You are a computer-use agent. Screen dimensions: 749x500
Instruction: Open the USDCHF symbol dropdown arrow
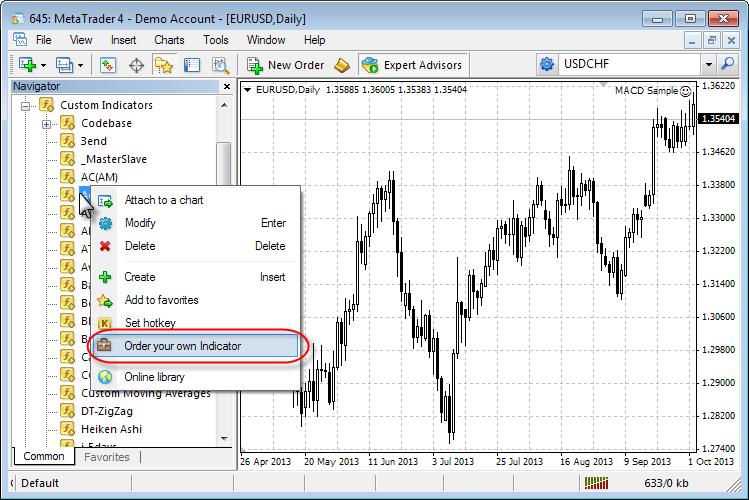(708, 64)
